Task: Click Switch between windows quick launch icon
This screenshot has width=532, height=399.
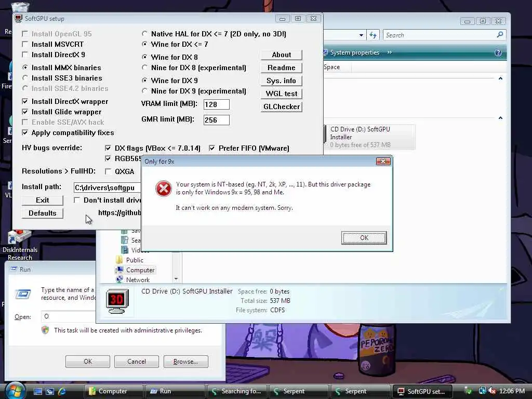Action: click(x=50, y=391)
